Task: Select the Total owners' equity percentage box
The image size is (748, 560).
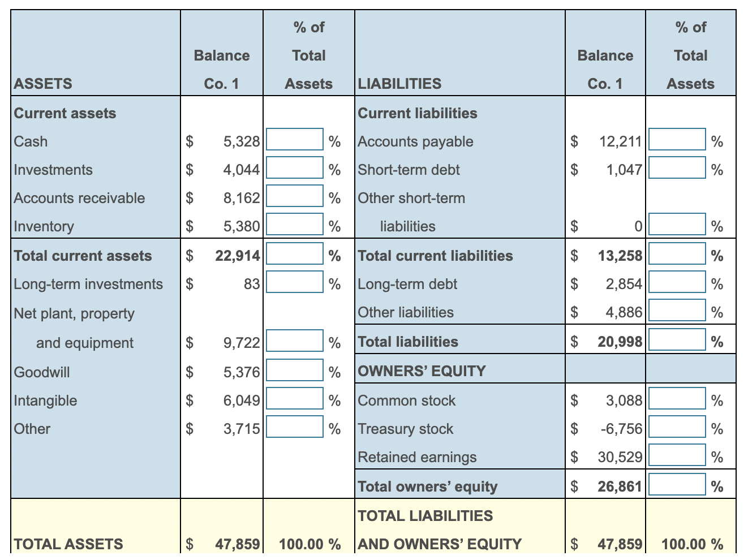Action: point(677,484)
